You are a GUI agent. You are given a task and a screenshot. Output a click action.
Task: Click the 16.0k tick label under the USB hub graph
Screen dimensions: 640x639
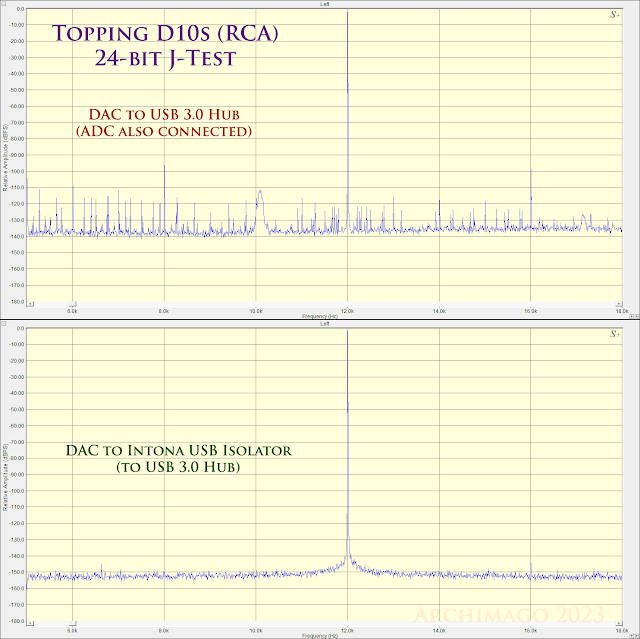click(x=531, y=311)
